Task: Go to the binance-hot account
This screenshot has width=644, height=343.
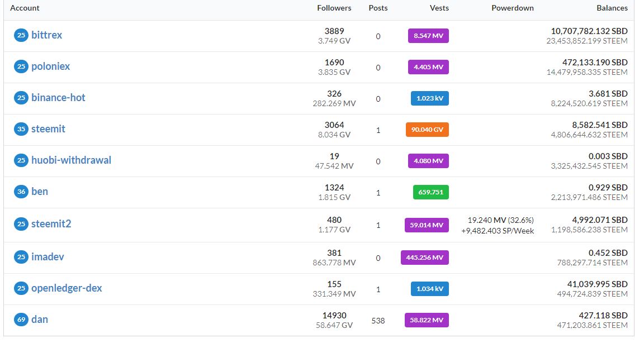Action: [x=58, y=97]
